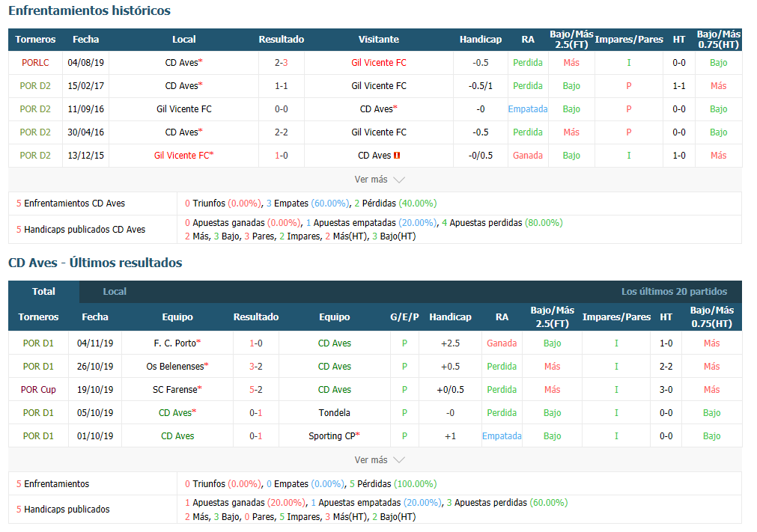Click the 2-2 result of the 30/04/16 match
The image size is (757, 532).
click(281, 132)
